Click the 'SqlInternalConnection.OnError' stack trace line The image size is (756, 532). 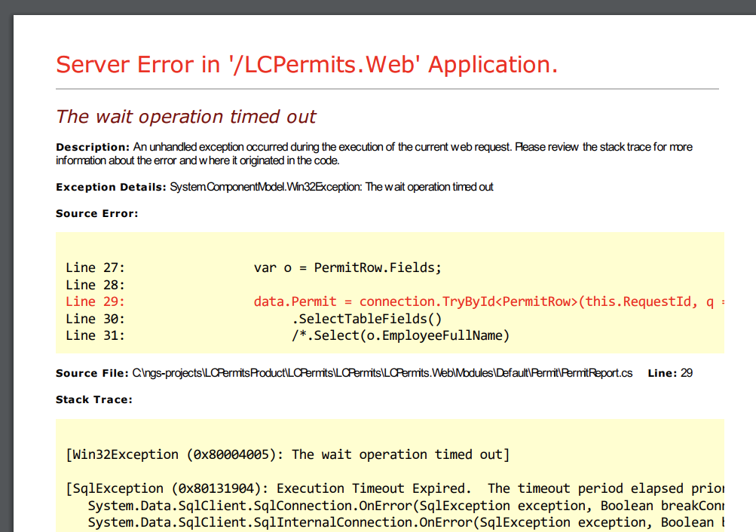(x=406, y=522)
